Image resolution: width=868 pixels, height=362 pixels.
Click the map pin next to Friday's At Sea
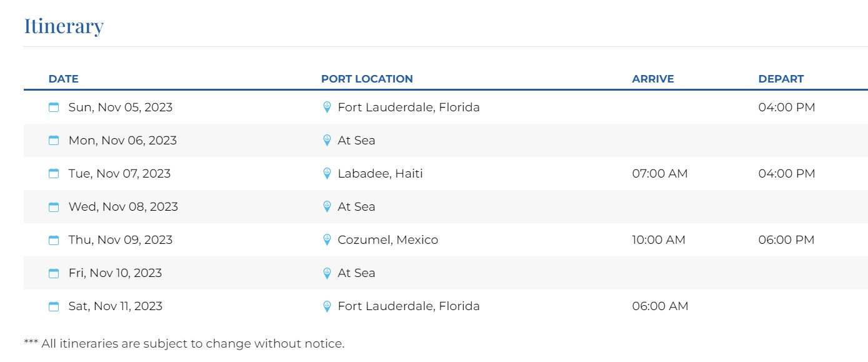click(x=326, y=273)
